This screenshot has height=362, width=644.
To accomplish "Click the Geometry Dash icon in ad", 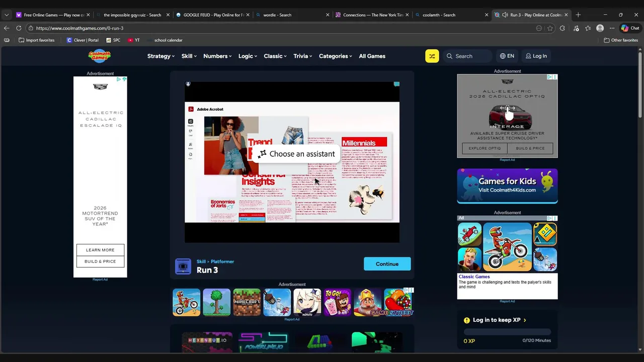I will click(545, 234).
